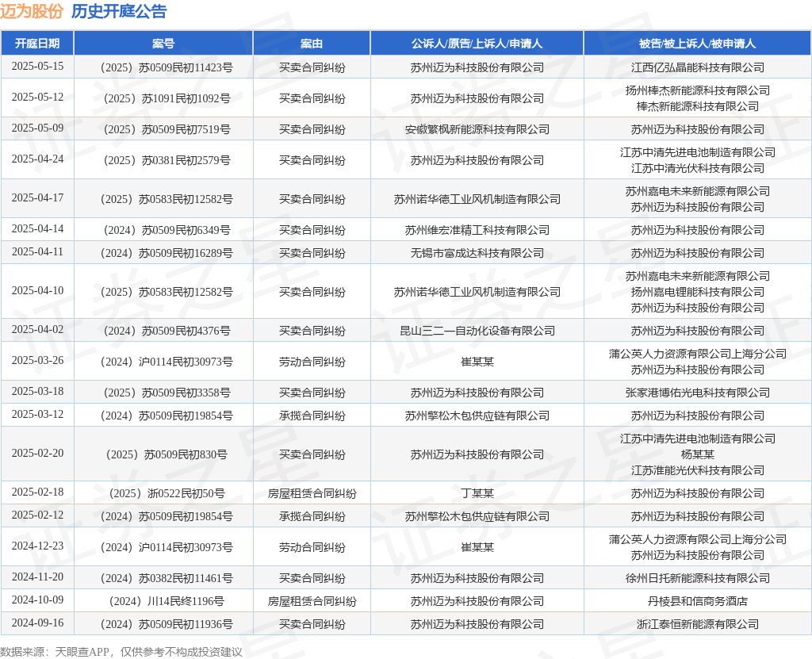Image resolution: width=812 pixels, height=659 pixels.
Task: Click case number 苏1091民初1092号
Action: click(186, 98)
